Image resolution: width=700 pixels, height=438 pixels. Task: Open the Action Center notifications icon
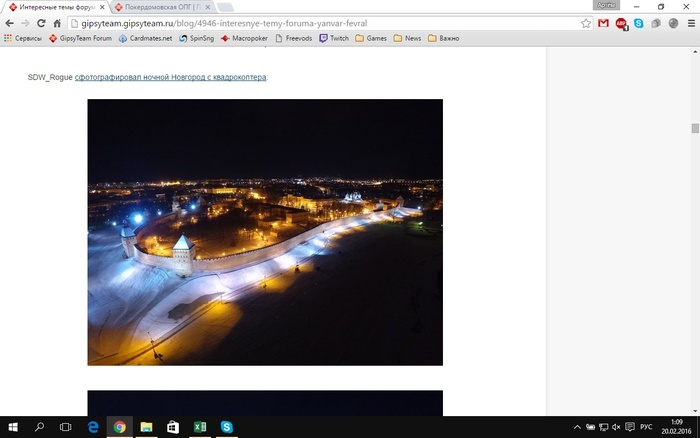click(630, 427)
